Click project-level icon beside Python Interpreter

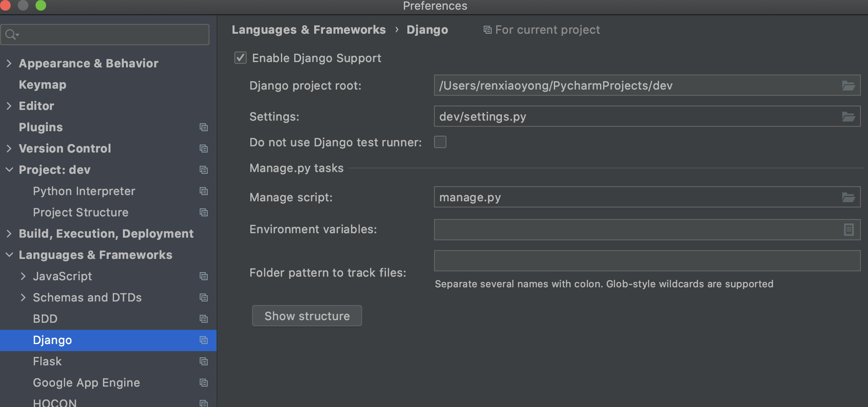(x=204, y=191)
